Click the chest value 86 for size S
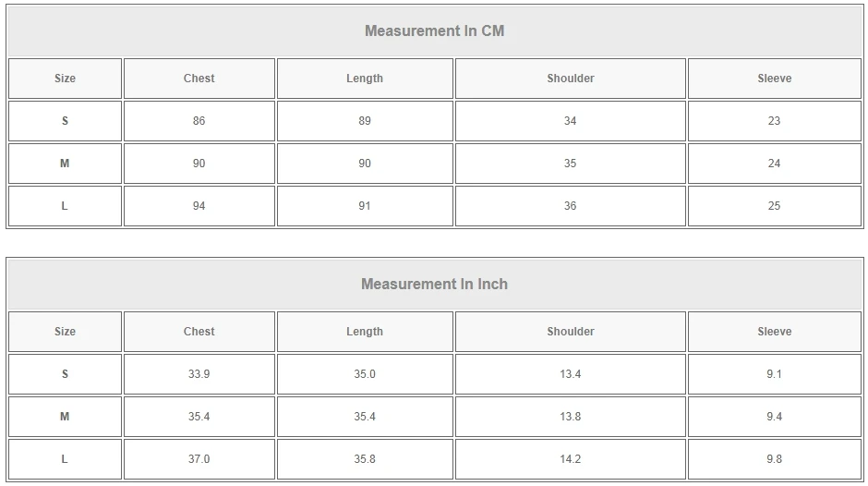This screenshot has width=868, height=486. (x=199, y=121)
